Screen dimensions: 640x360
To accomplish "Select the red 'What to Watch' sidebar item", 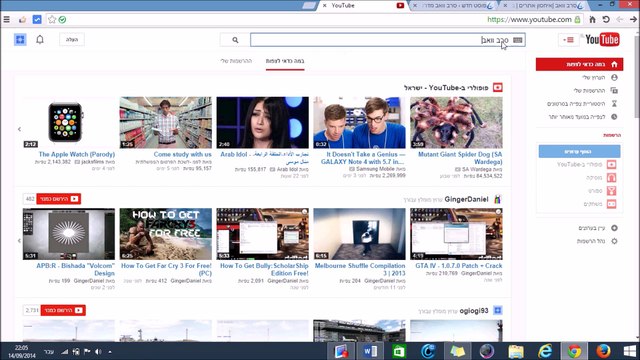I will (x=579, y=64).
